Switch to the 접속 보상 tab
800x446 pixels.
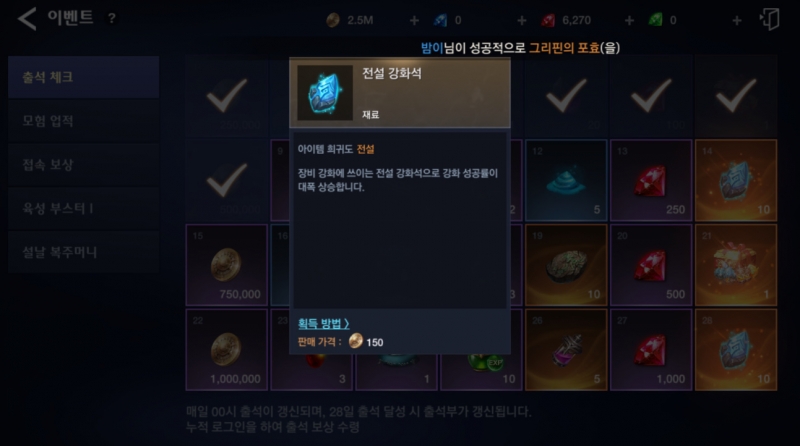[84, 165]
